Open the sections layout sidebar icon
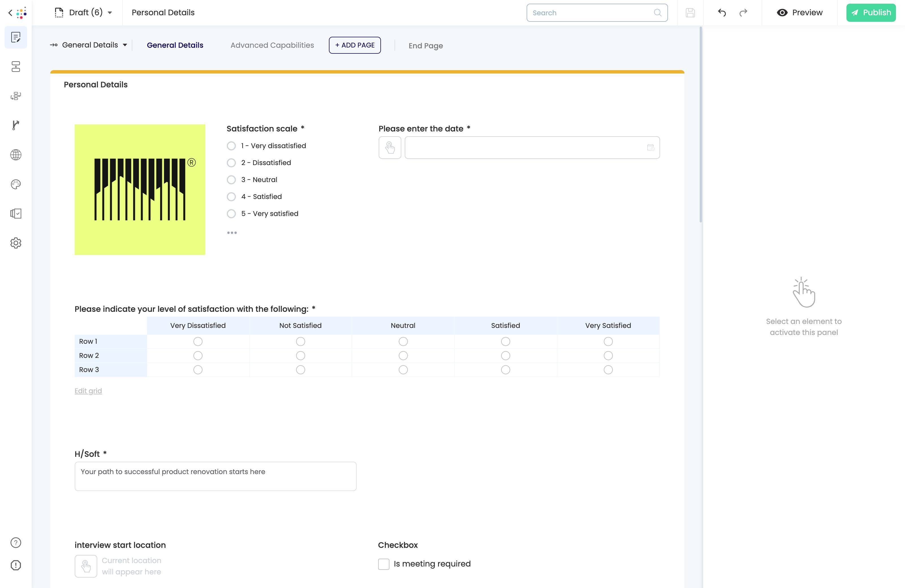Screen dimensions: 905x588 click(x=16, y=66)
